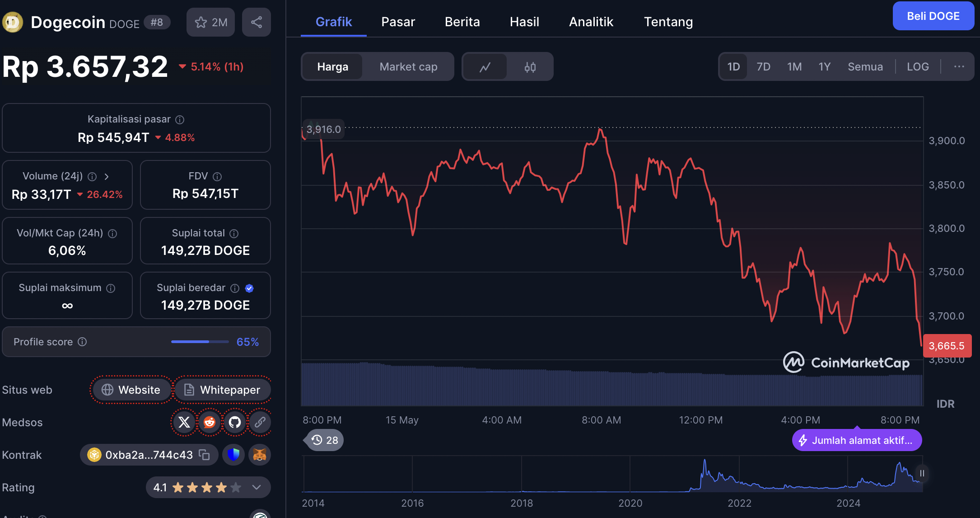Open the X (Twitter) social link

tap(184, 422)
